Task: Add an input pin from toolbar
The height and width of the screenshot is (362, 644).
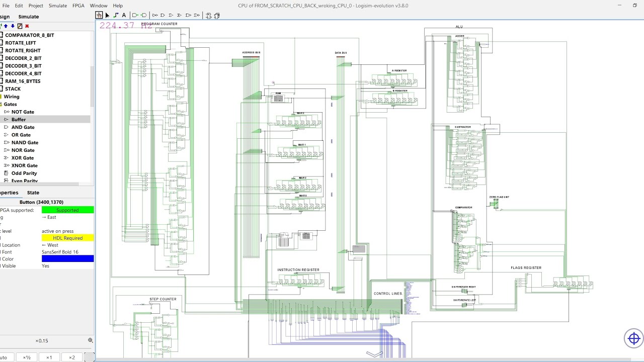Action: (x=135, y=16)
